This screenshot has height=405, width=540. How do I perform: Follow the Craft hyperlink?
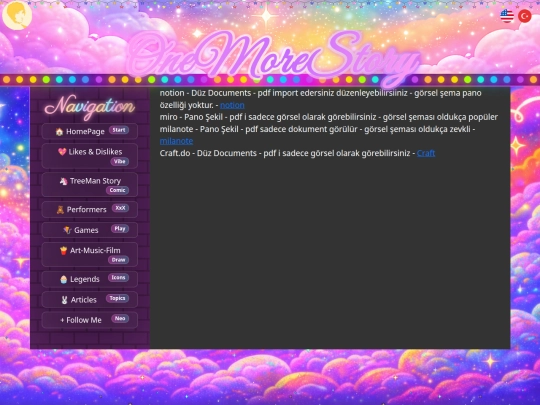pos(426,153)
